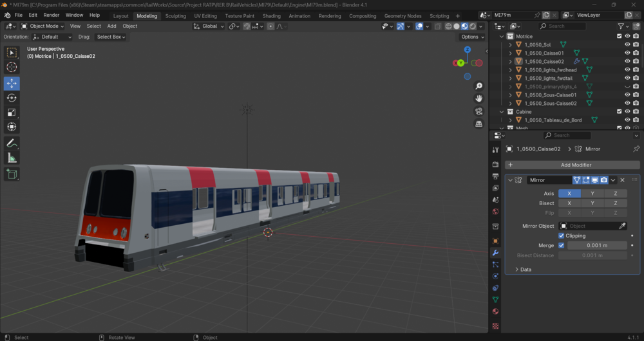Viewport: 644px width, 341px height.
Task: Select the Rotate tool
Action: point(12,98)
